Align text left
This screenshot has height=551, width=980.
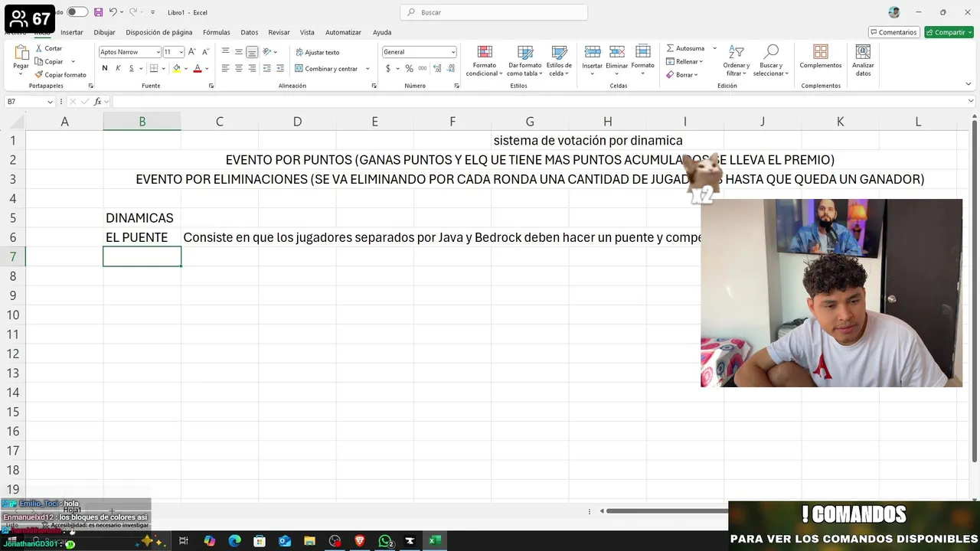(225, 68)
